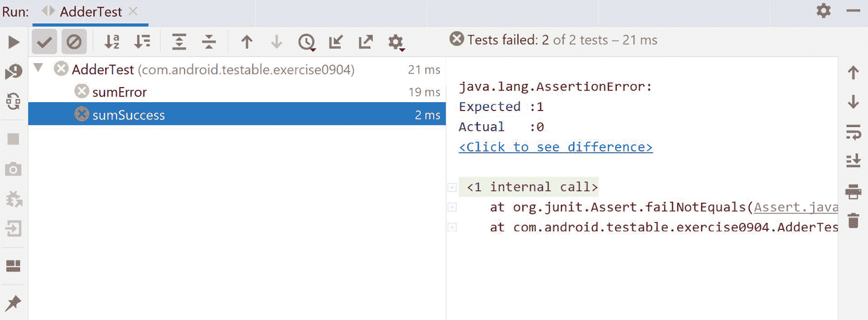Toggle auto-test rerun icon
This screenshot has width=868, height=320.
click(x=14, y=101)
